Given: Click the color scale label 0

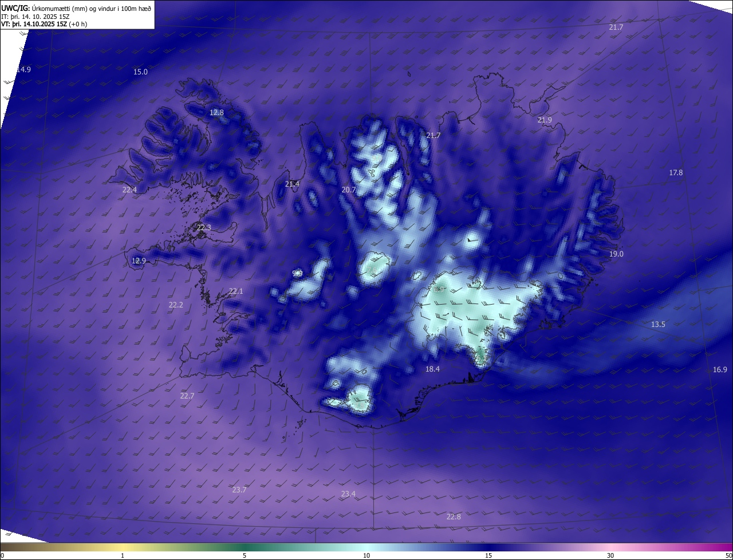Looking at the screenshot, I should 2,555.
